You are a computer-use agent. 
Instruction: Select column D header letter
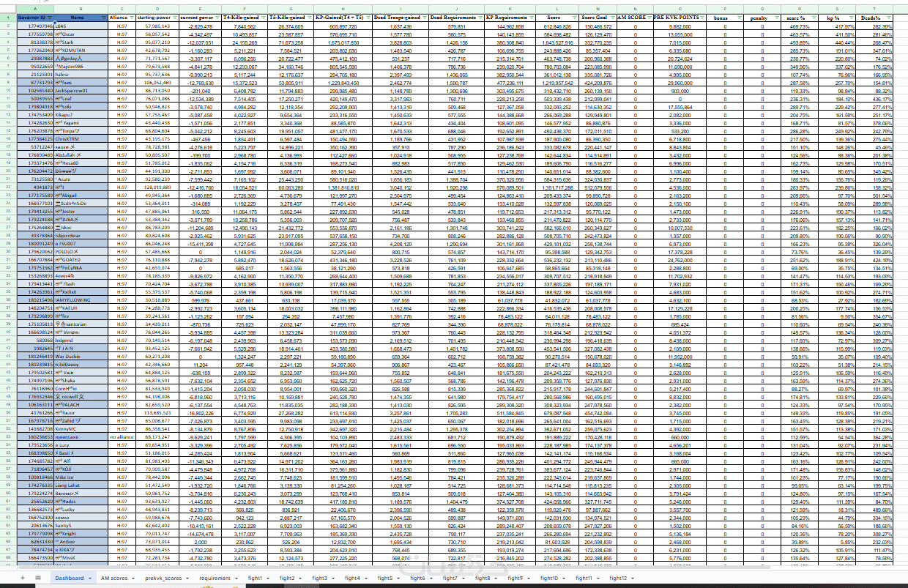point(157,8)
